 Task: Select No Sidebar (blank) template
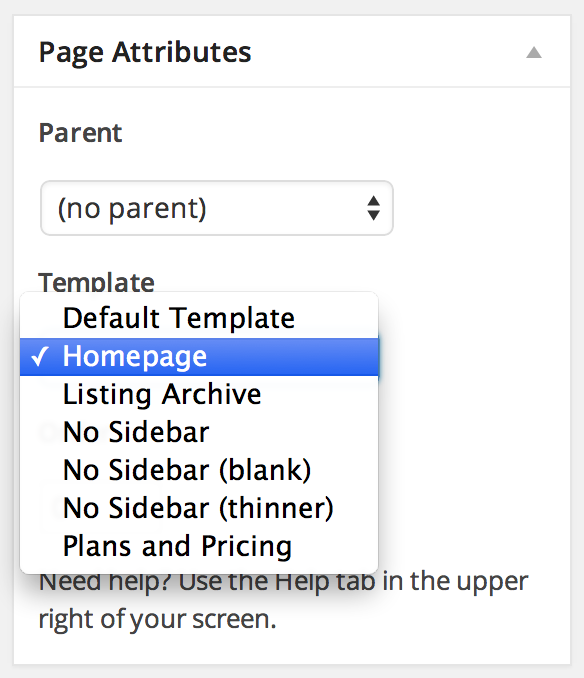199,470
